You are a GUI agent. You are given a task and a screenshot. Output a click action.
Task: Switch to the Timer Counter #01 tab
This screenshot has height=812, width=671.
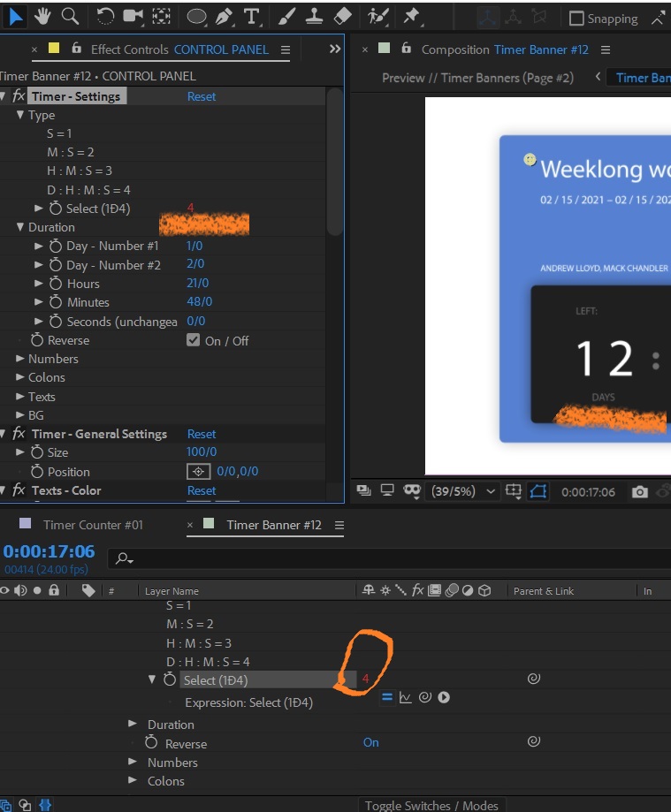coord(93,525)
